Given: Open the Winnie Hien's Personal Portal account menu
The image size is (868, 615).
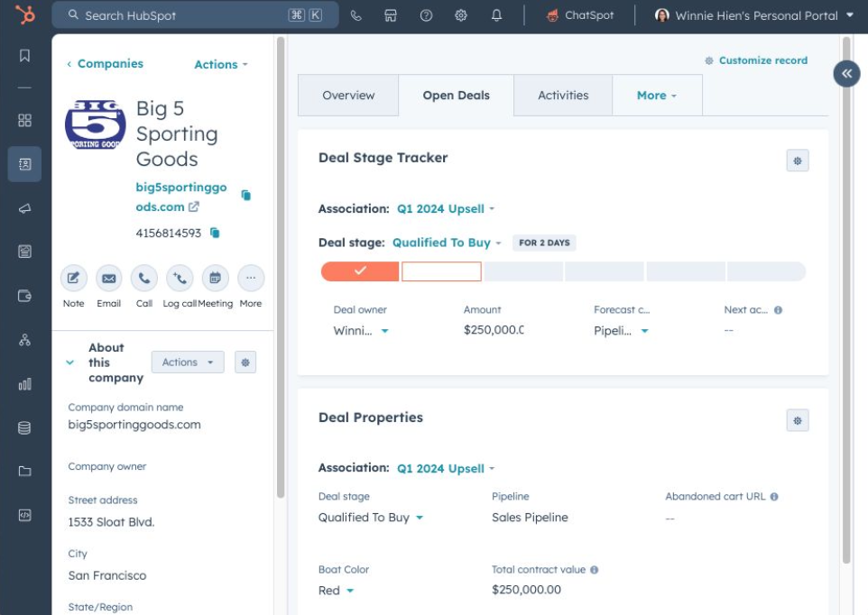Looking at the screenshot, I should [754, 15].
